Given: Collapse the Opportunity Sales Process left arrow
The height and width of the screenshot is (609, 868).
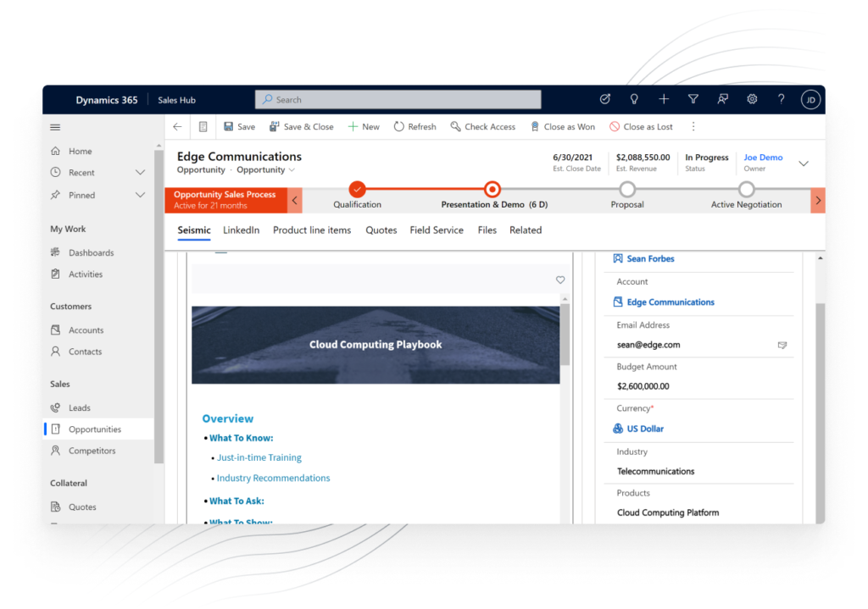Looking at the screenshot, I should (294, 200).
